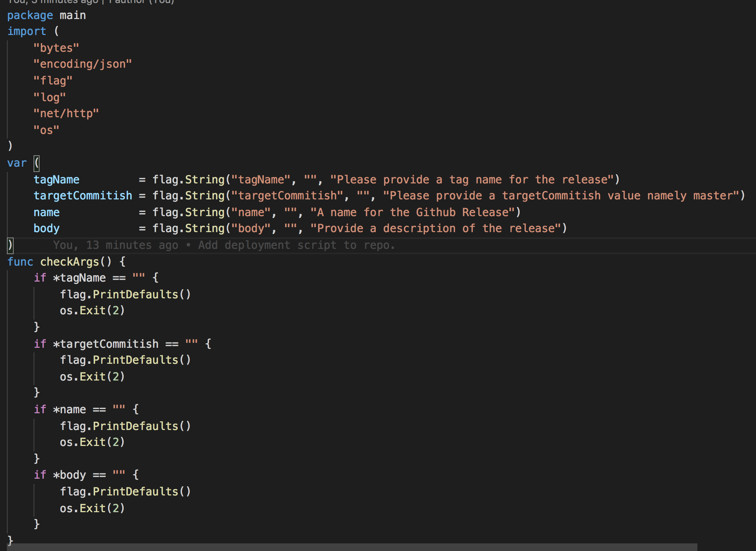This screenshot has width=756, height=551.
Task: Click the 'import' keyword
Action: pos(27,32)
